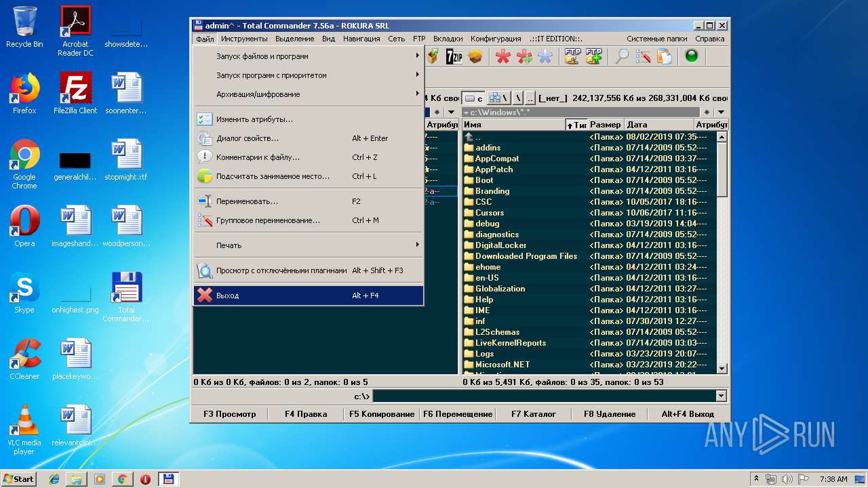
Task: Sort right panel by Дата column
Action: pyautogui.click(x=659, y=125)
